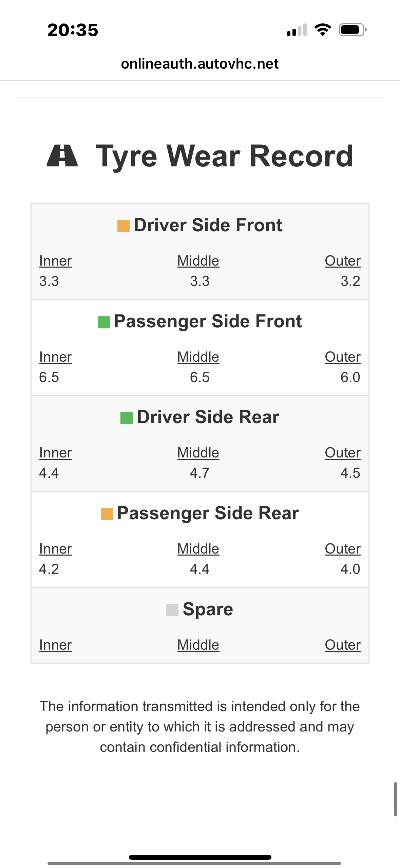Click the green status square for Driver Side Rear
400x868 pixels.
(127, 418)
